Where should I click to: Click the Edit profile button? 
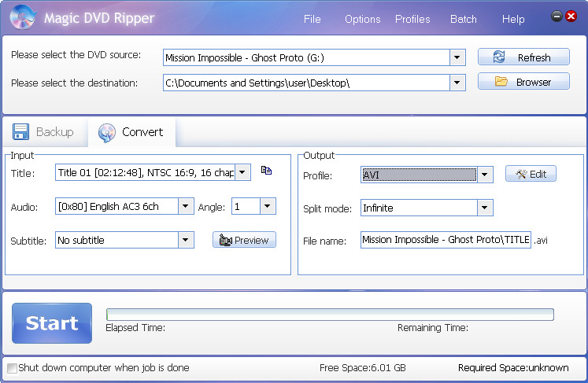[531, 174]
